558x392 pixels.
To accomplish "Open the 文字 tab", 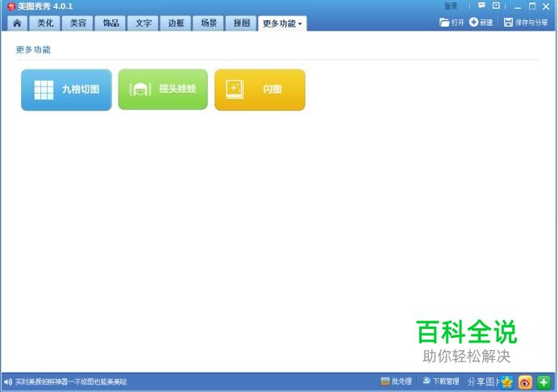I will pyautogui.click(x=144, y=23).
